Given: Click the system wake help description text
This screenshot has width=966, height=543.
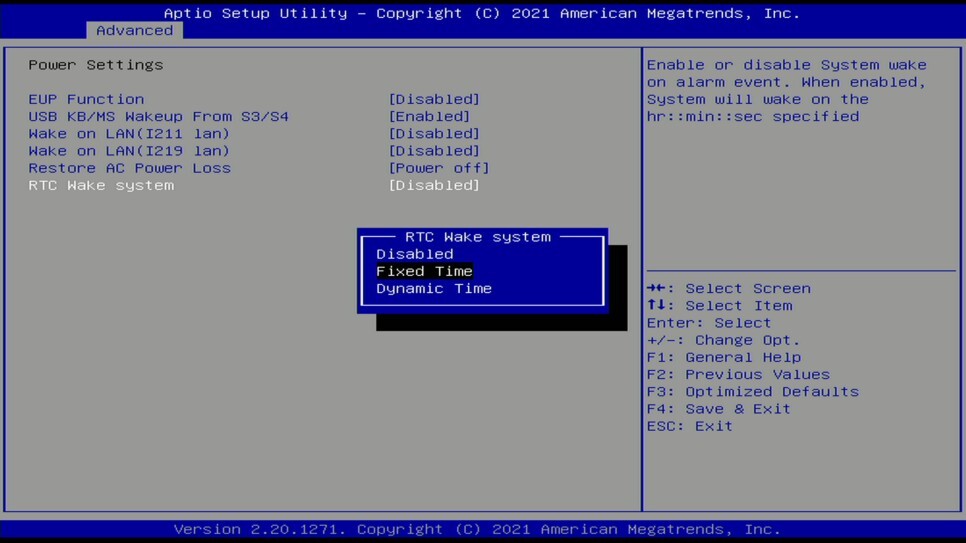Looking at the screenshot, I should pyautogui.click(x=786, y=91).
